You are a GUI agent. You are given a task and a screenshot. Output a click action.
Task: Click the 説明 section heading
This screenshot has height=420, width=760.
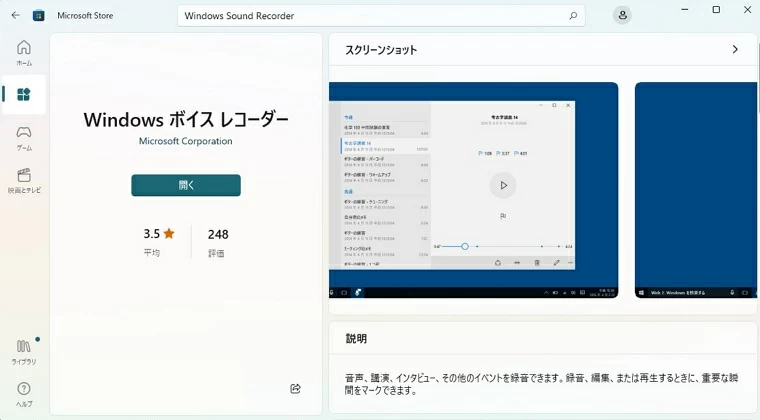tap(356, 339)
